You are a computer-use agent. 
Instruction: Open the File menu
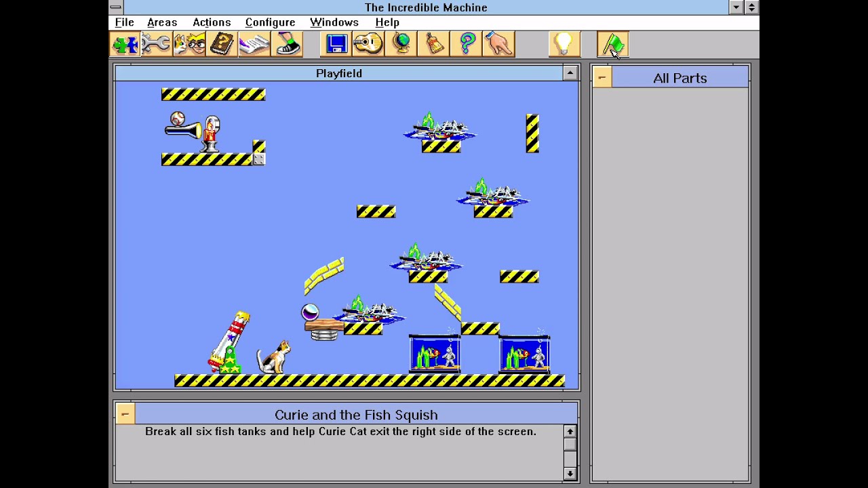click(x=124, y=22)
